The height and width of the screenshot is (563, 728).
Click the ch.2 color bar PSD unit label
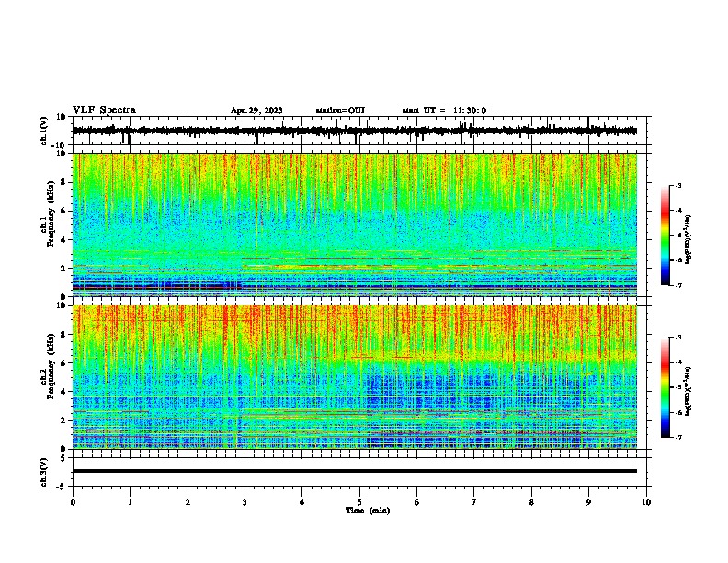pyautogui.click(x=688, y=391)
